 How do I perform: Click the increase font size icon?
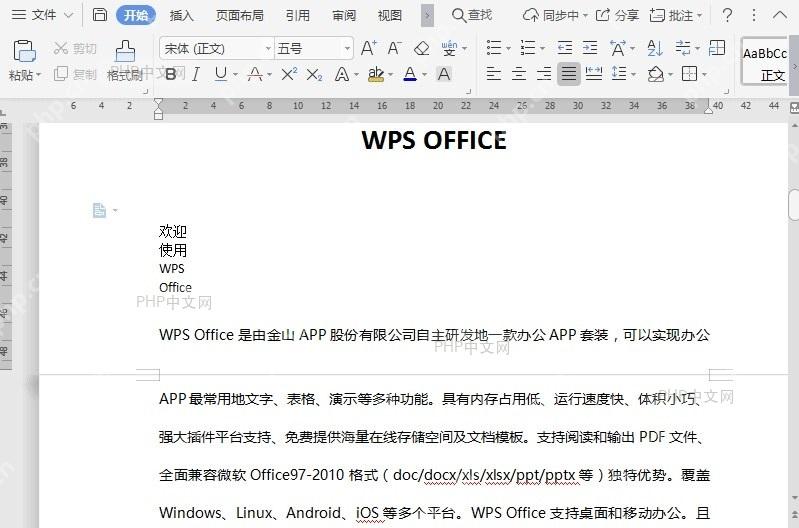[x=368, y=48]
